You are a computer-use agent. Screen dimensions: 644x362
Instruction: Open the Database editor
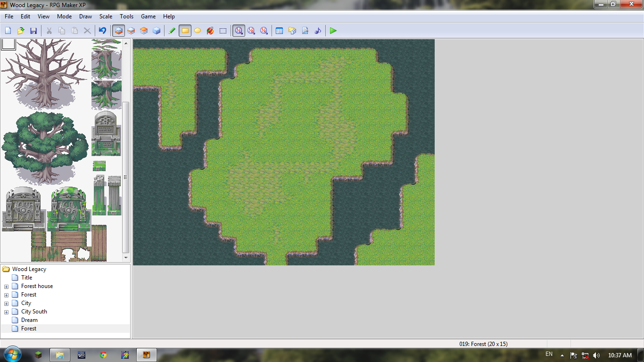click(279, 31)
